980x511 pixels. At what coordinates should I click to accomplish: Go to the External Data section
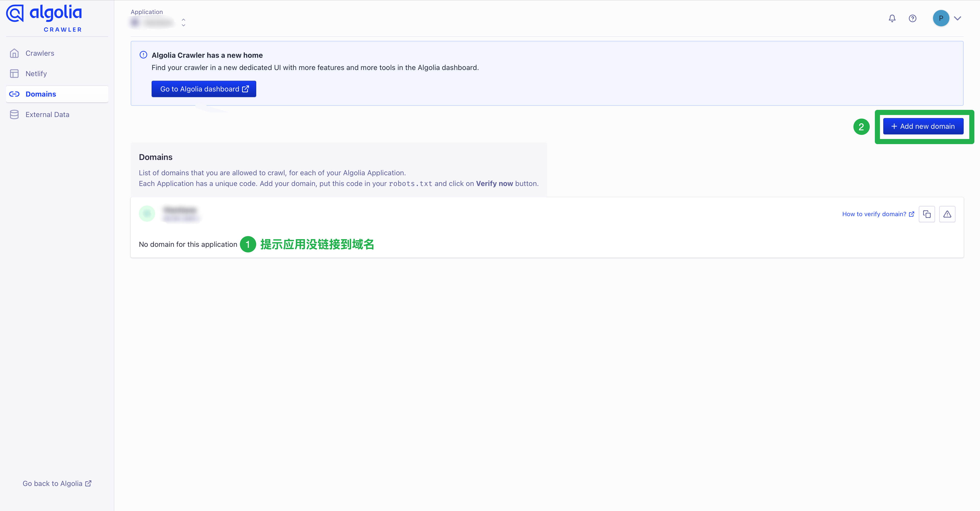(47, 115)
